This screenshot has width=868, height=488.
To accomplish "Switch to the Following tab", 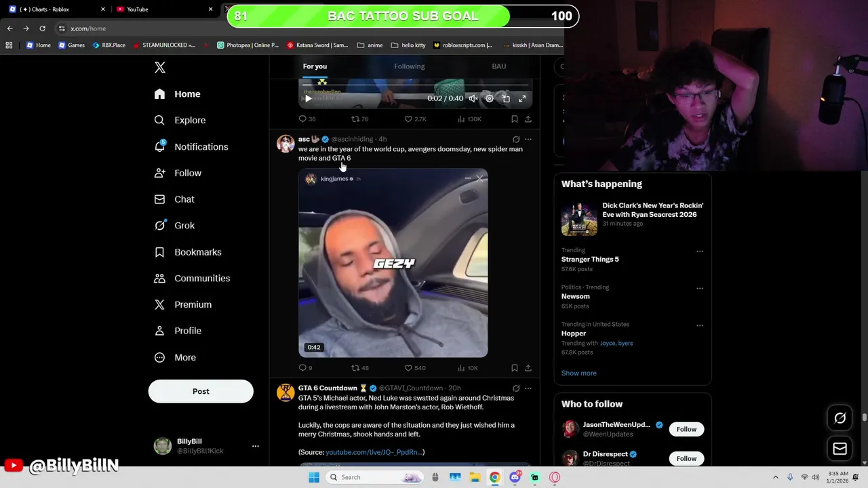I will click(410, 66).
